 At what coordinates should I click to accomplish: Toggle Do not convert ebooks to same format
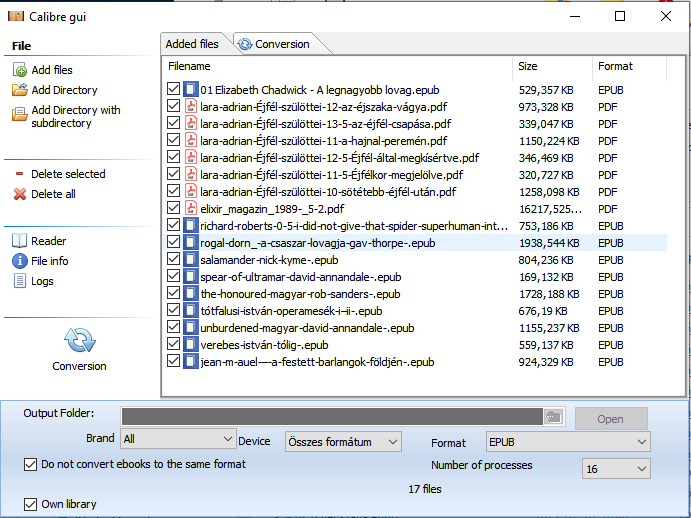tap(30, 465)
